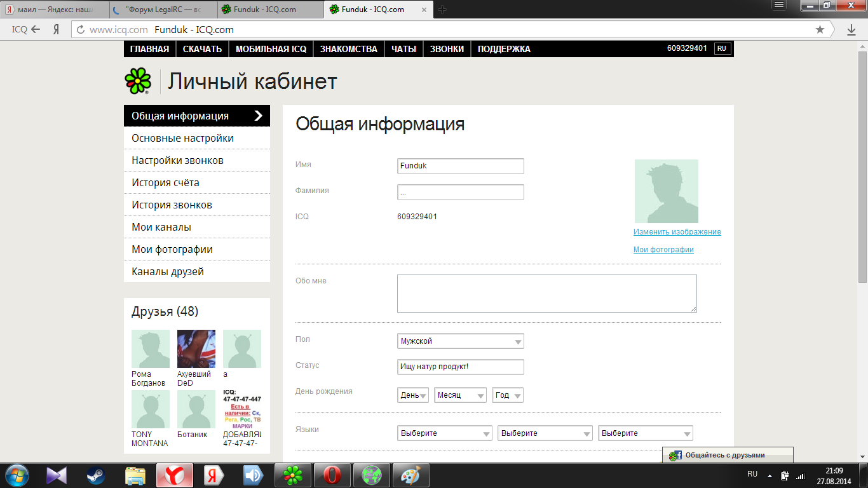Select Мои фотографии in sidebar

197,249
